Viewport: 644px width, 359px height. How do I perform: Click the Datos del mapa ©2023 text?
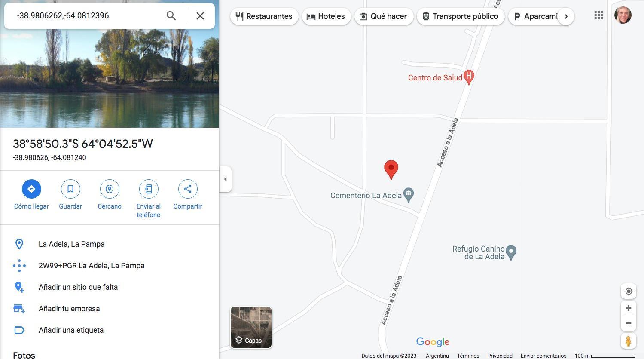click(389, 356)
